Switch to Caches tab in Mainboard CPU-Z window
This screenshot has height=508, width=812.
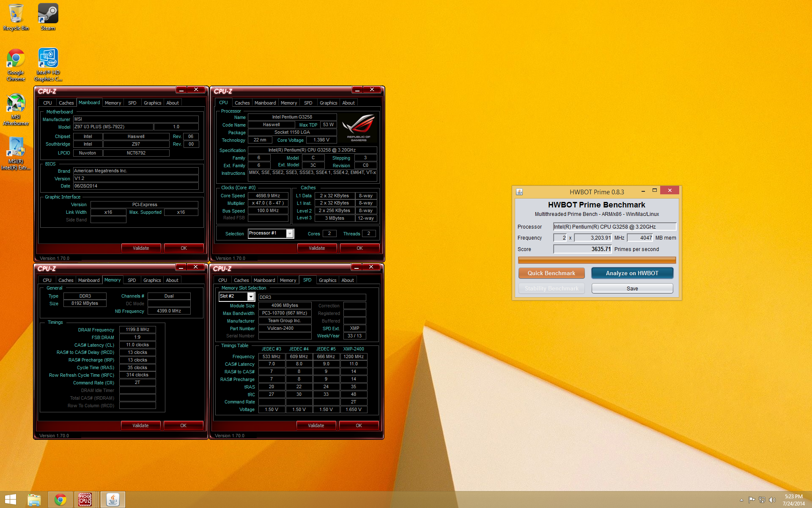point(66,103)
